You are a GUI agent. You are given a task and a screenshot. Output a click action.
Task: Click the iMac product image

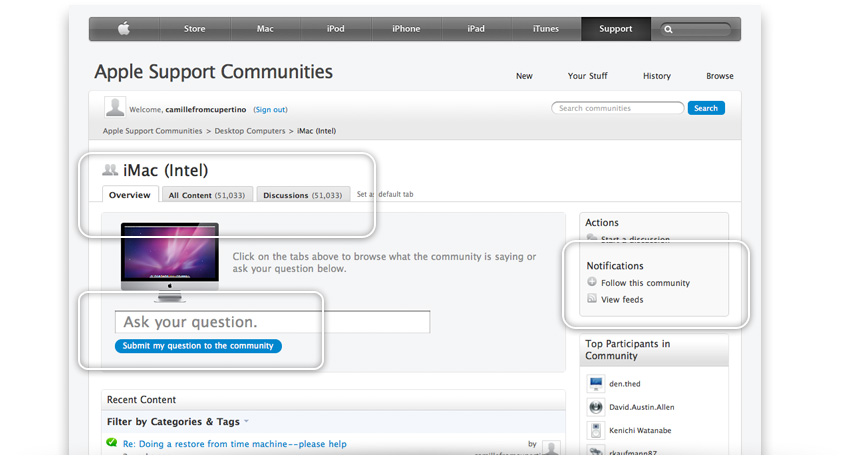point(170,262)
